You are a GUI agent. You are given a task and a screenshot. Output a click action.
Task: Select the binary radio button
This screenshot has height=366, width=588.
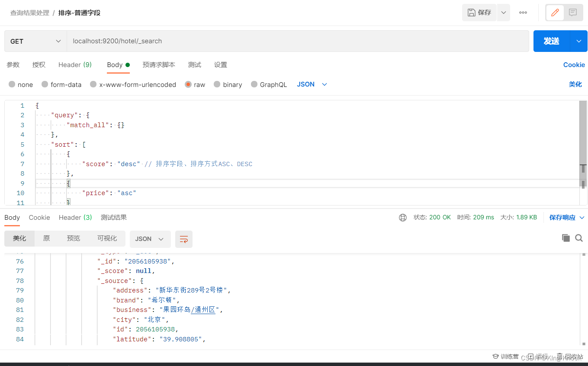(217, 84)
